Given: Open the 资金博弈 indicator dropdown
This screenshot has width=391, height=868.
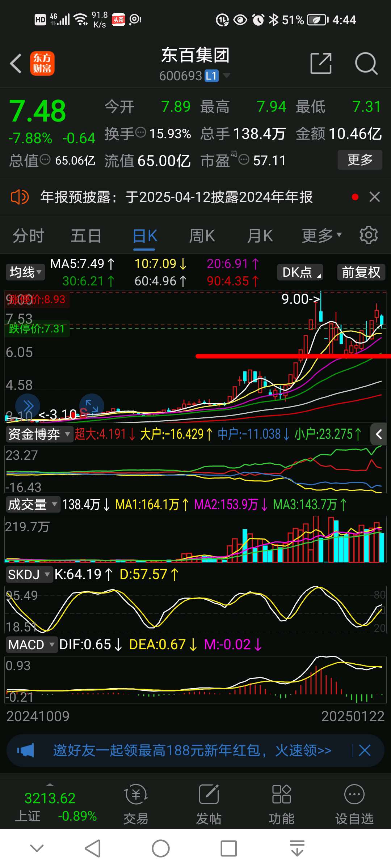Looking at the screenshot, I should (x=39, y=434).
